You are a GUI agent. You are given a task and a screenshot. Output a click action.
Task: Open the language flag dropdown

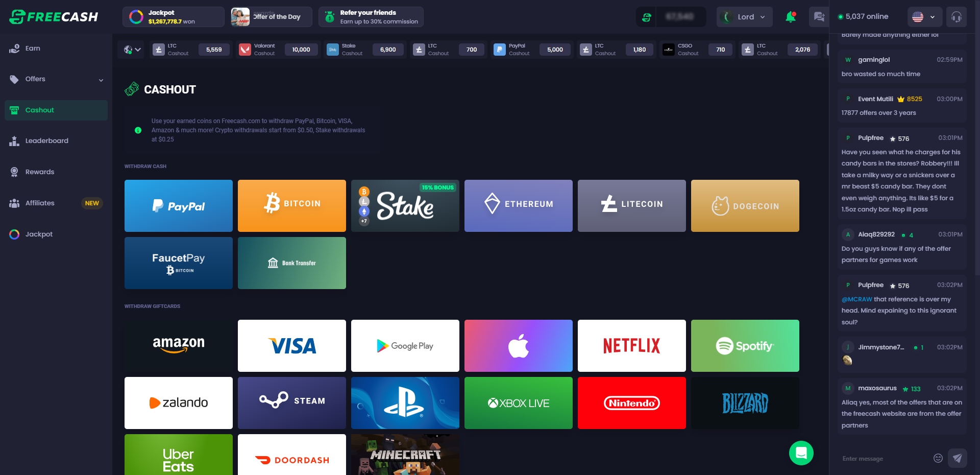924,17
